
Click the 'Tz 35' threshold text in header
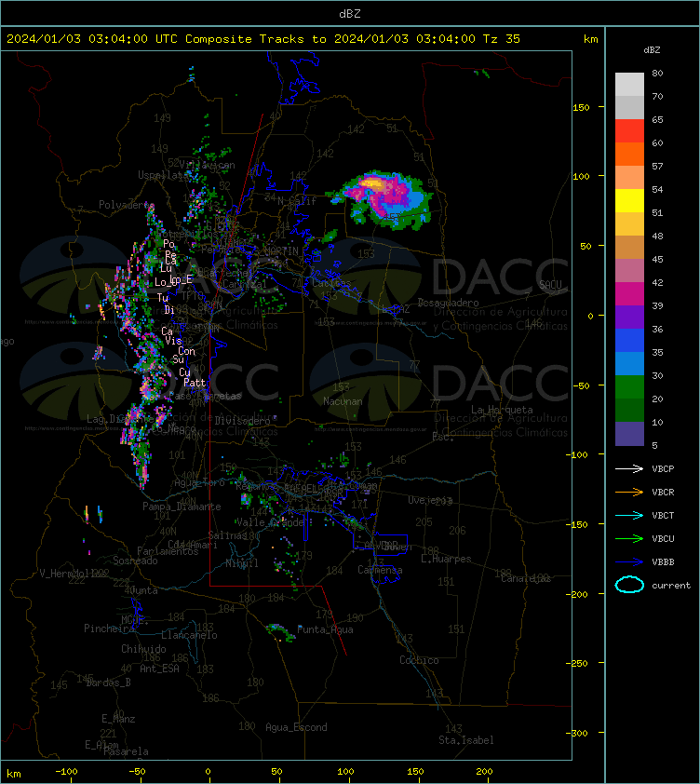point(502,39)
